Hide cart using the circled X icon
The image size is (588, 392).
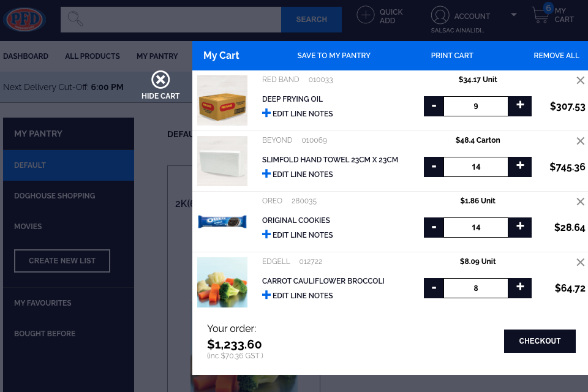click(x=160, y=80)
